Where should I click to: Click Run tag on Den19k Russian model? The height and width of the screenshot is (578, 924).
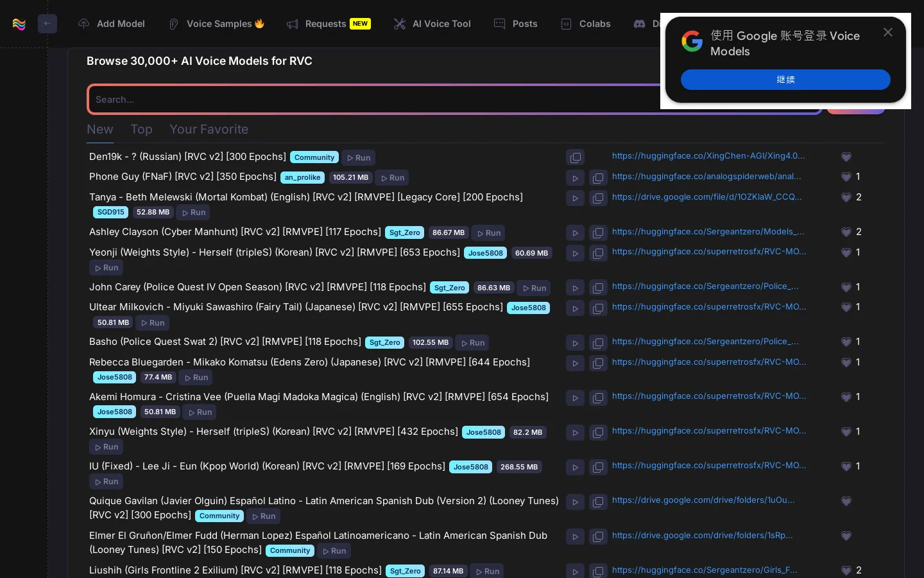pyautogui.click(x=359, y=158)
